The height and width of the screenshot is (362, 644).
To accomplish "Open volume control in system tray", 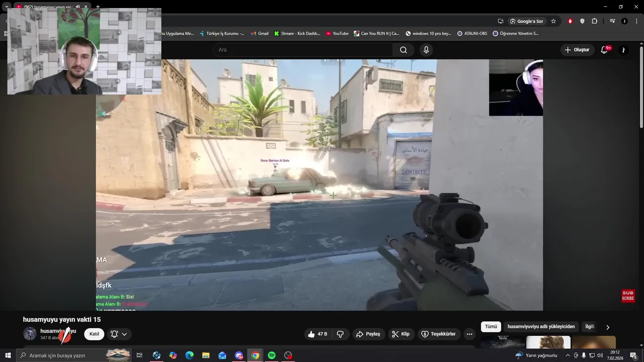I will (x=600, y=355).
